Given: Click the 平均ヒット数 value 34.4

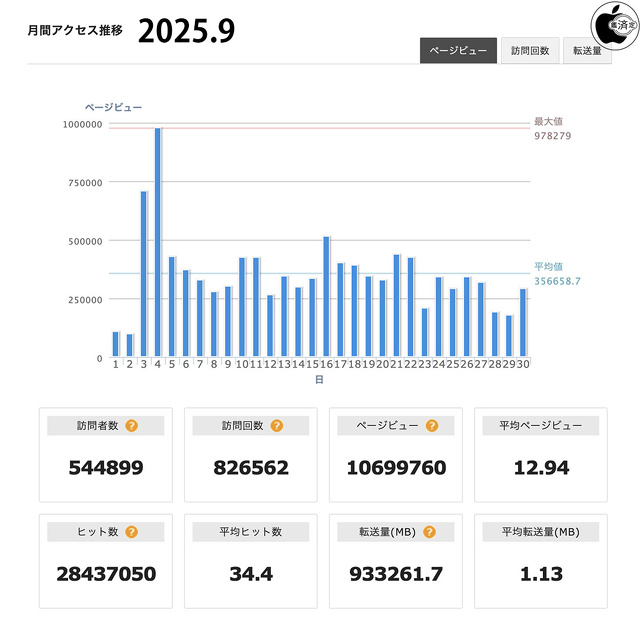Looking at the screenshot, I should click(x=250, y=574).
